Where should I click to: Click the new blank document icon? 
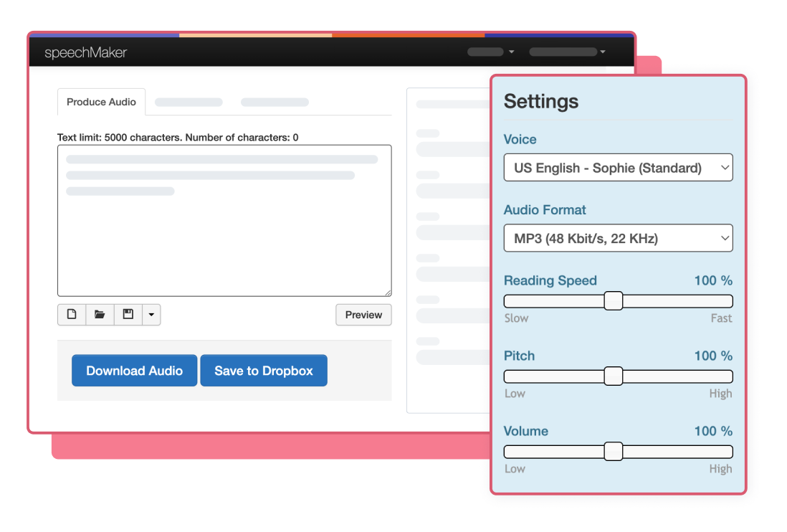(72, 315)
